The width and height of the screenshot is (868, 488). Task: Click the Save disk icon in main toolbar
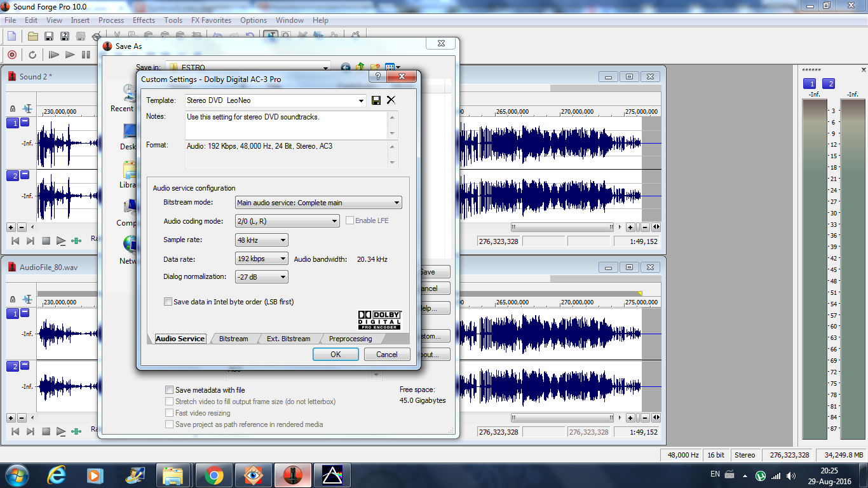pos(49,36)
